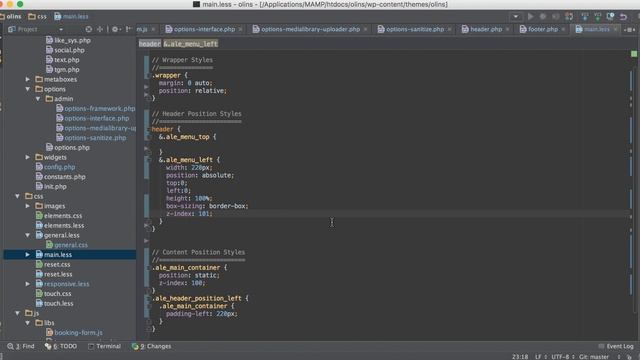Expand the widgets folder
This screenshot has height=360, width=640.
point(28,157)
